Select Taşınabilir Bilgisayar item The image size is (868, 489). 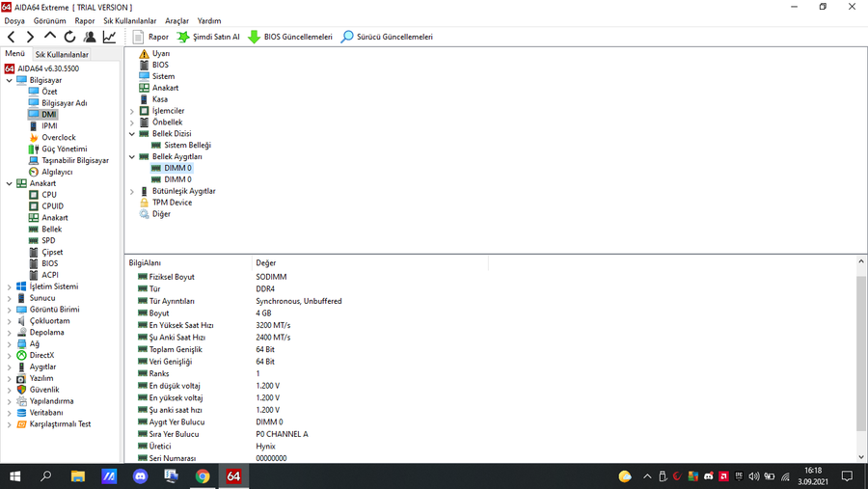[x=69, y=161]
